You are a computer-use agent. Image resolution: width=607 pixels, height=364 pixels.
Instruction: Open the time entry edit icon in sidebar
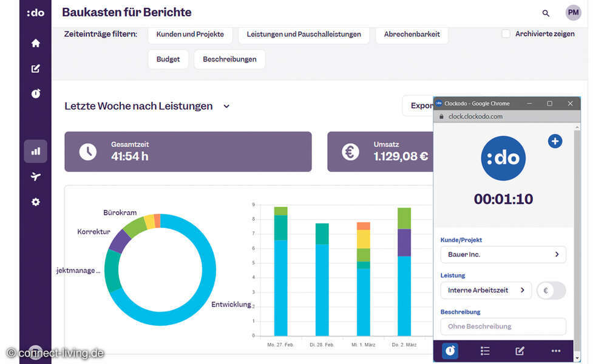tap(35, 69)
